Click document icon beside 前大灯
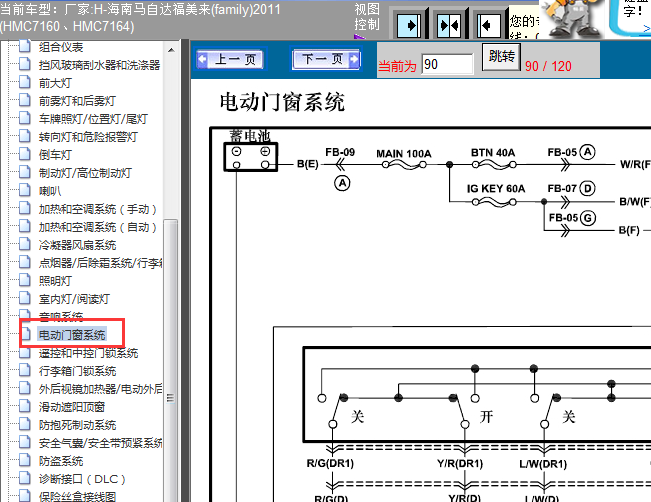 (25, 82)
